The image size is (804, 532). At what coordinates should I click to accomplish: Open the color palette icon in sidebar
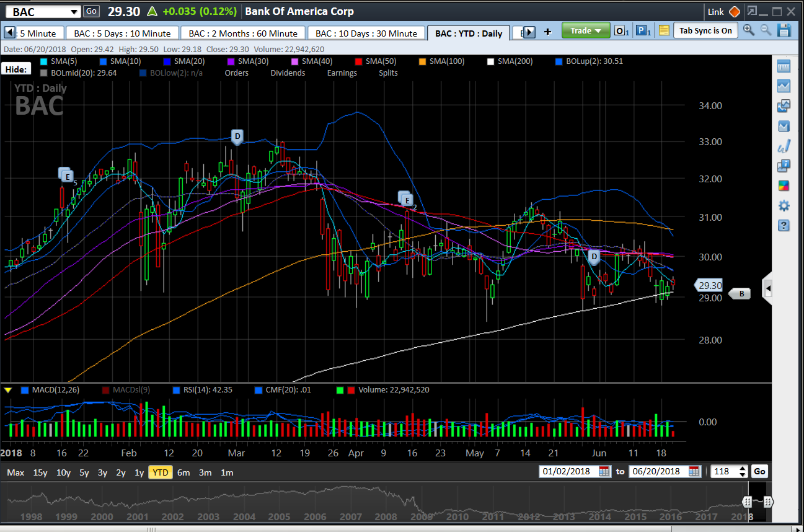[x=784, y=185]
